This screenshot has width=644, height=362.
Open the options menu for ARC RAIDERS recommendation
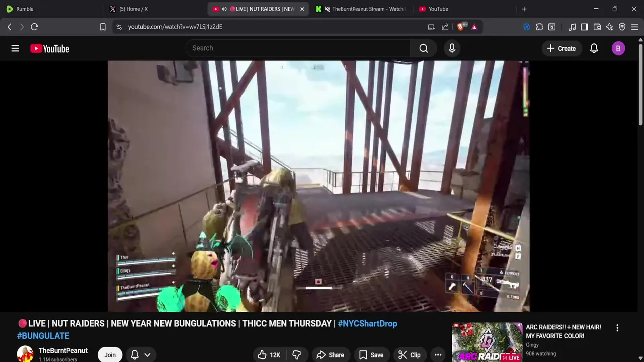click(x=617, y=328)
